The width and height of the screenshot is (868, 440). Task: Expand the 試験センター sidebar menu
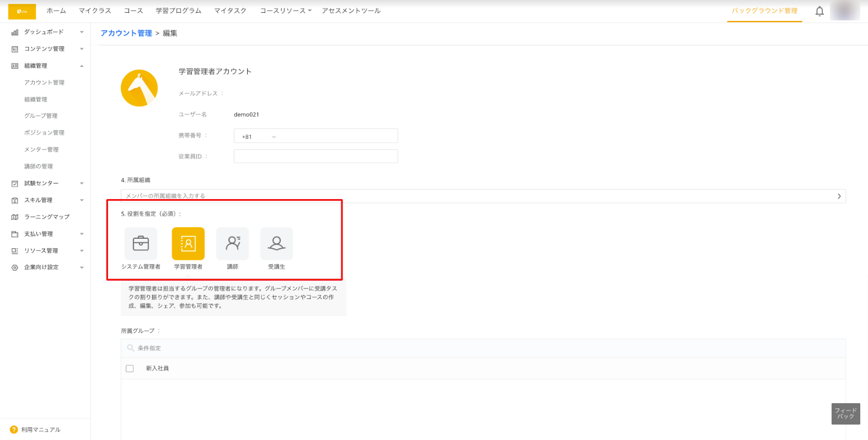click(82, 184)
